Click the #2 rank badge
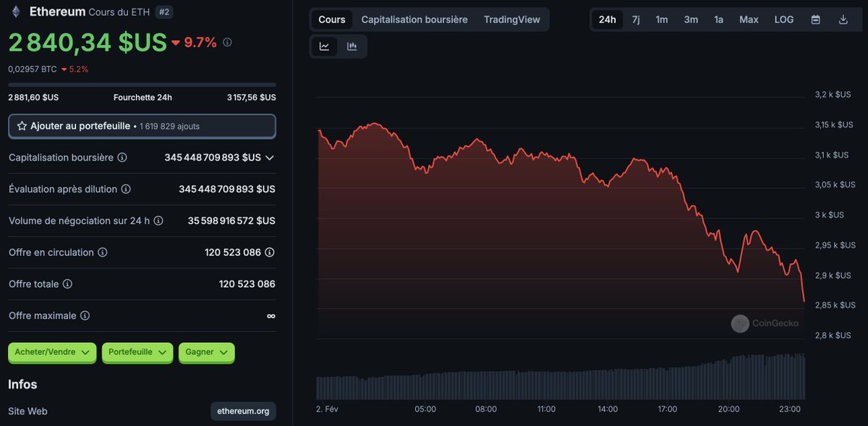This screenshot has height=426, width=868. [x=164, y=12]
